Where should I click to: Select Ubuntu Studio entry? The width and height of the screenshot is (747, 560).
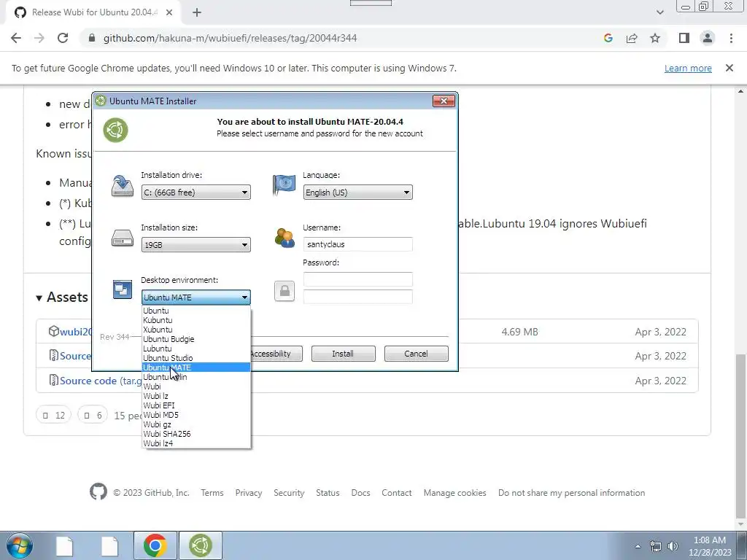tap(196, 358)
